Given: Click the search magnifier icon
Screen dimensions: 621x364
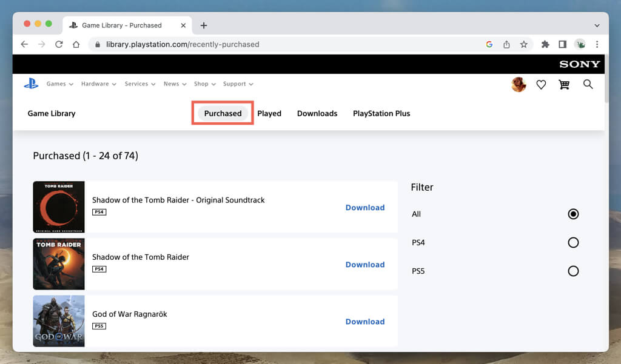Looking at the screenshot, I should click(x=588, y=84).
